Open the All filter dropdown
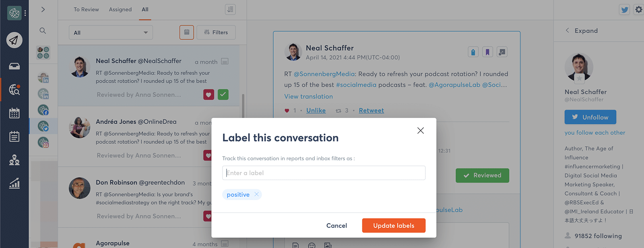Image resolution: width=644 pixels, height=248 pixels. click(x=111, y=33)
